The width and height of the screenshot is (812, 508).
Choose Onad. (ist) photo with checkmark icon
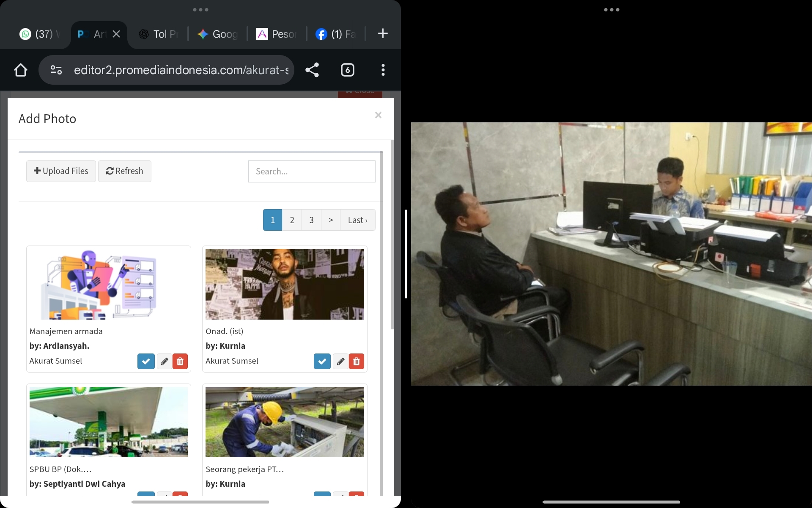[322, 362]
